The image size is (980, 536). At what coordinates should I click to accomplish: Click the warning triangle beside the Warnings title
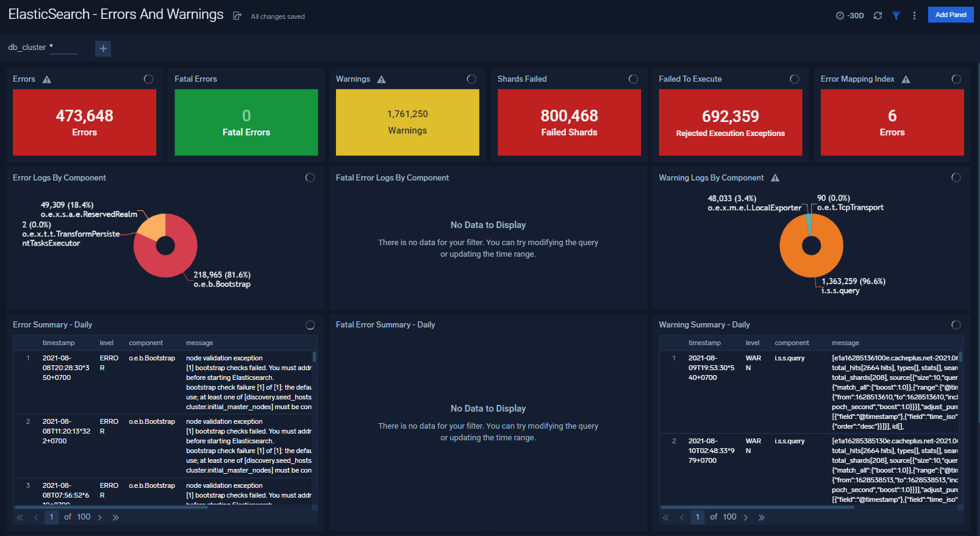click(x=381, y=79)
